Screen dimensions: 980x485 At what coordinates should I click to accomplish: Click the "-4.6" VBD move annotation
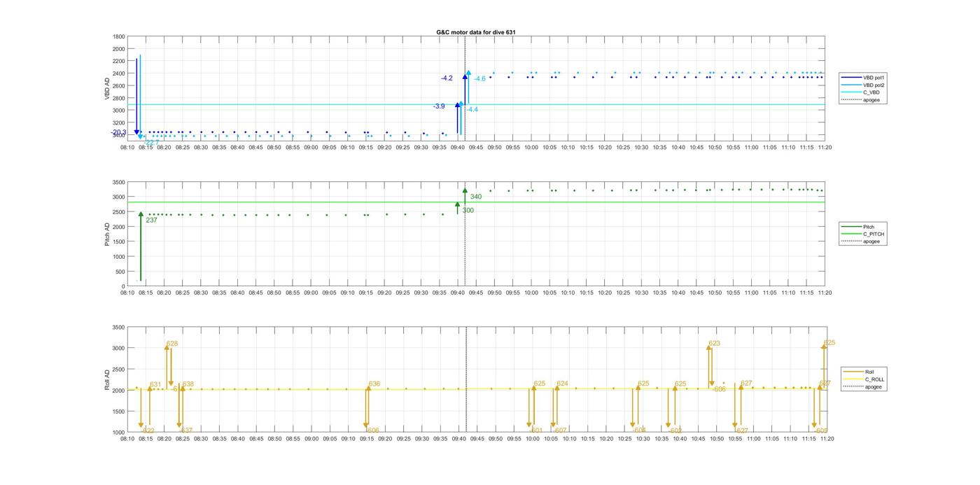tap(479, 79)
